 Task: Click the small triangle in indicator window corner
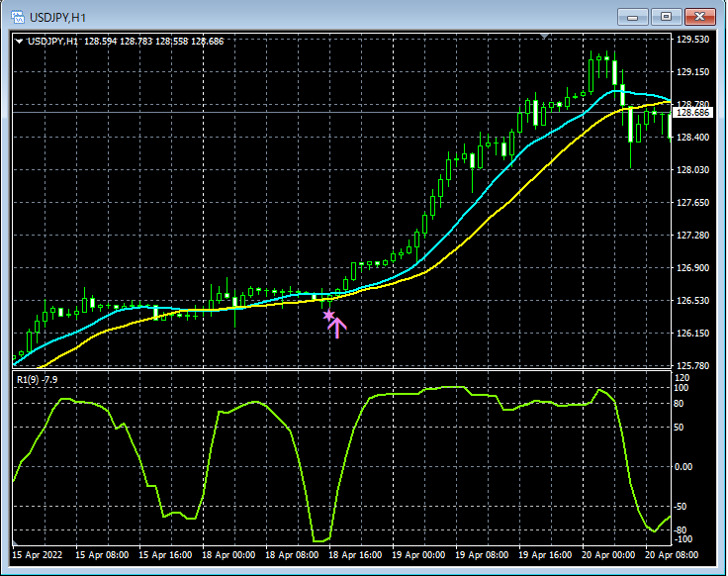click(x=15, y=542)
